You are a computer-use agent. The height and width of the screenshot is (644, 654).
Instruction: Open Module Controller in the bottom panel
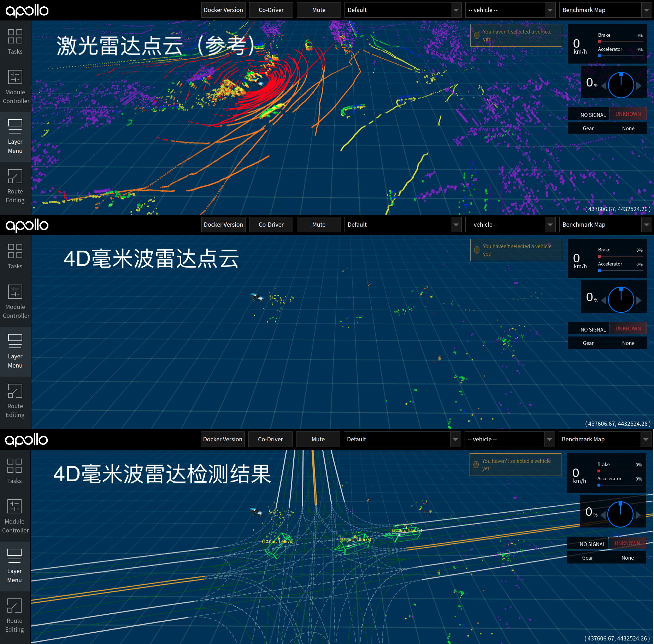[14, 516]
